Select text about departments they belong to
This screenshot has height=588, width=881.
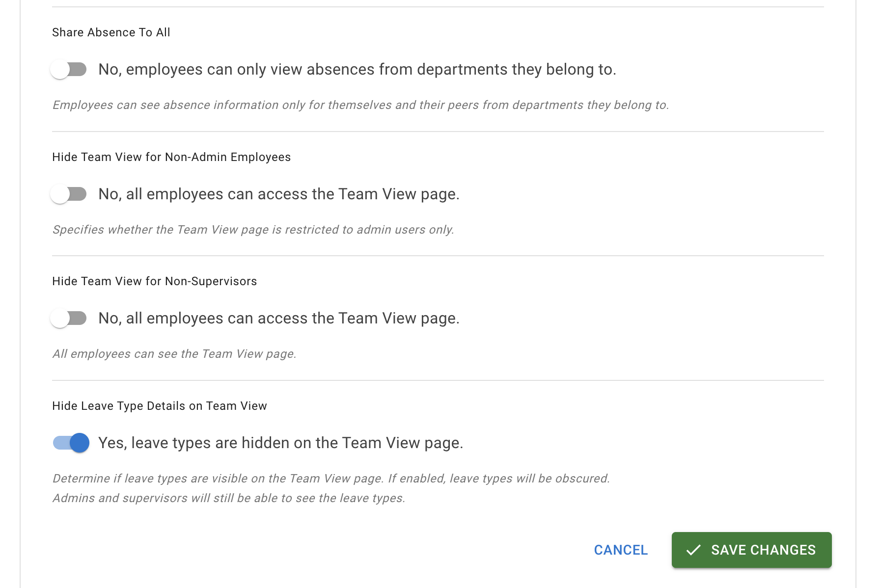(x=361, y=105)
